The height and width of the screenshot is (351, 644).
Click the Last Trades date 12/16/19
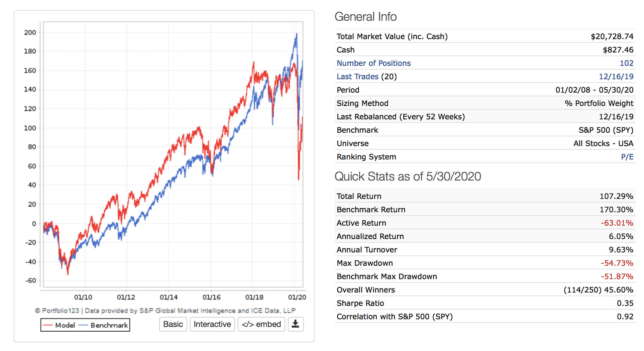616,77
